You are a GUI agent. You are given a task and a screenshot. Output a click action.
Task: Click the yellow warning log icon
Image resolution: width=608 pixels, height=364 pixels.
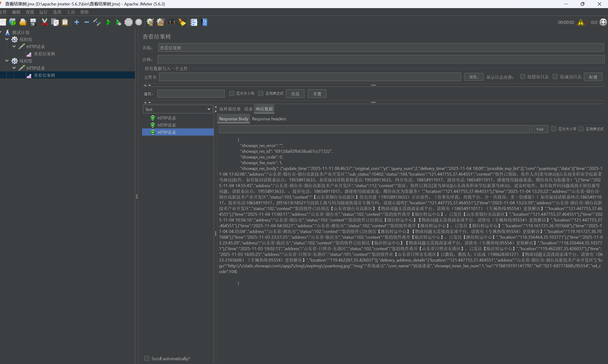click(581, 22)
